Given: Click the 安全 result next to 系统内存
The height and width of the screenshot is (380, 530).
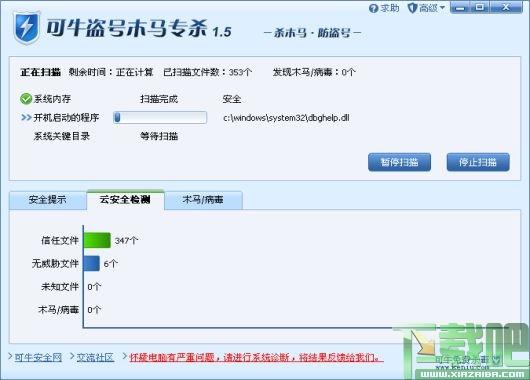Looking at the screenshot, I should point(232,99).
